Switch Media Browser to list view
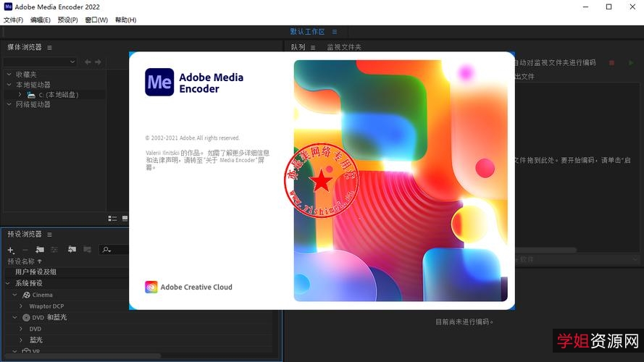The height and width of the screenshot is (362, 644). point(112,219)
